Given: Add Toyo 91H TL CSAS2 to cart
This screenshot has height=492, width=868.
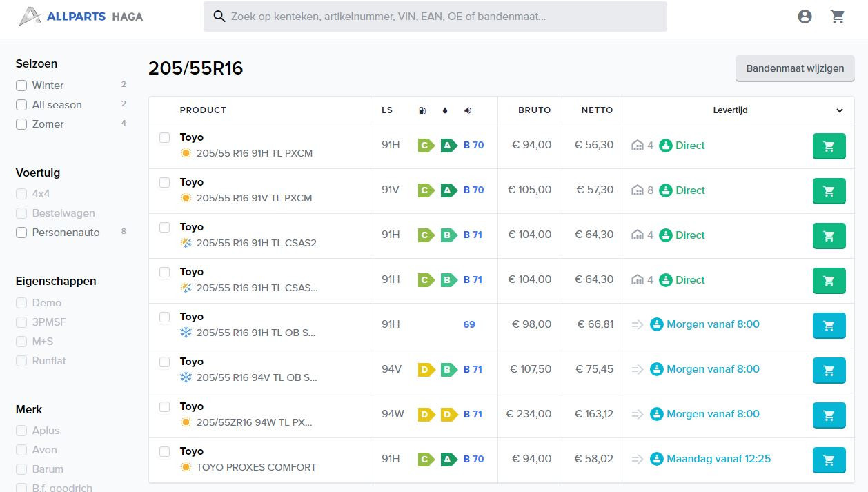Looking at the screenshot, I should [829, 236].
